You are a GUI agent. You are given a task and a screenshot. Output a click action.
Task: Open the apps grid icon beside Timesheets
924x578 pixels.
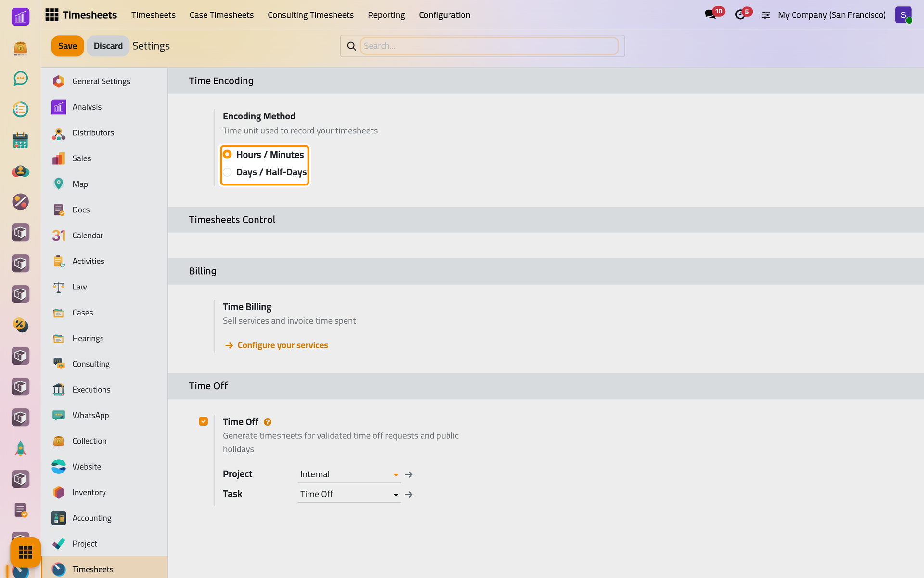pyautogui.click(x=51, y=15)
